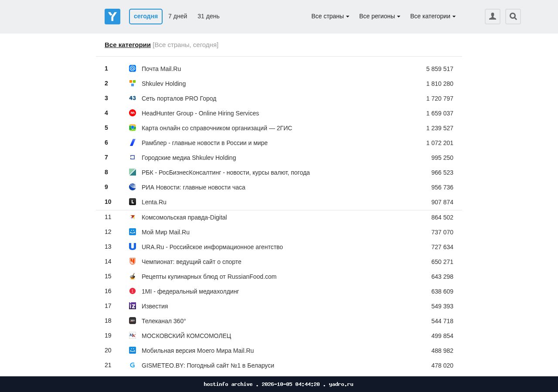Open the user account icon
Image resolution: width=558 pixels, height=392 pixels.
[493, 17]
